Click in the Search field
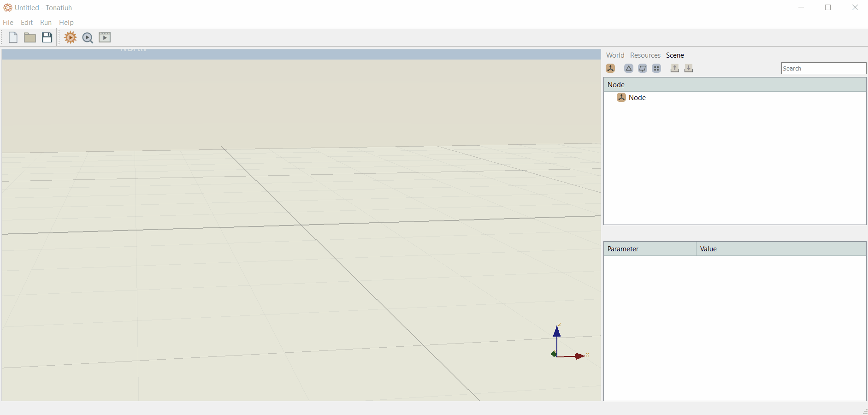 tap(824, 68)
